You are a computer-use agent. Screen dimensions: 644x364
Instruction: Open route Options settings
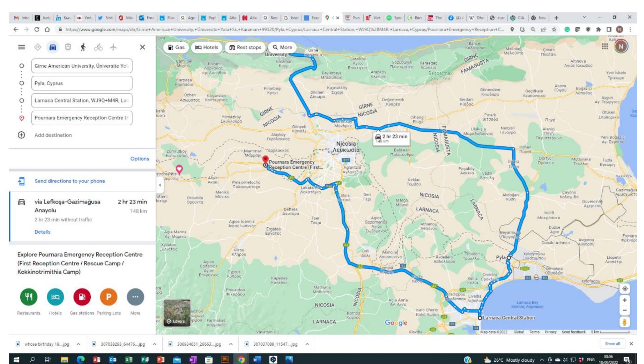(140, 159)
